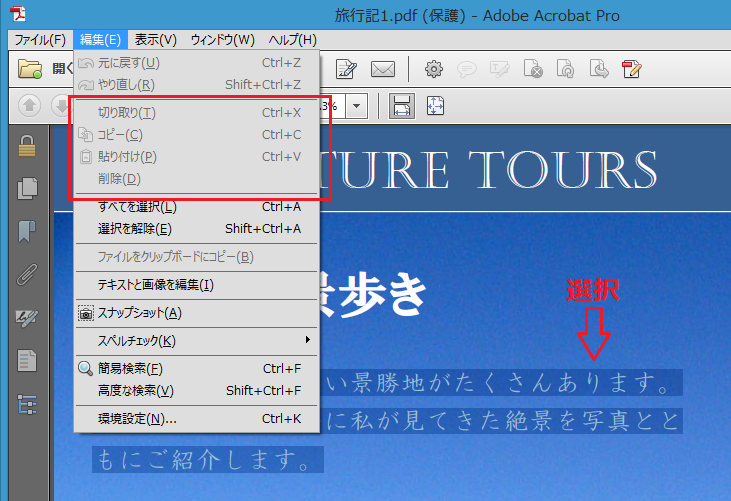This screenshot has height=501, width=731.
Task: Click the delete page icon
Action: [x=532, y=69]
